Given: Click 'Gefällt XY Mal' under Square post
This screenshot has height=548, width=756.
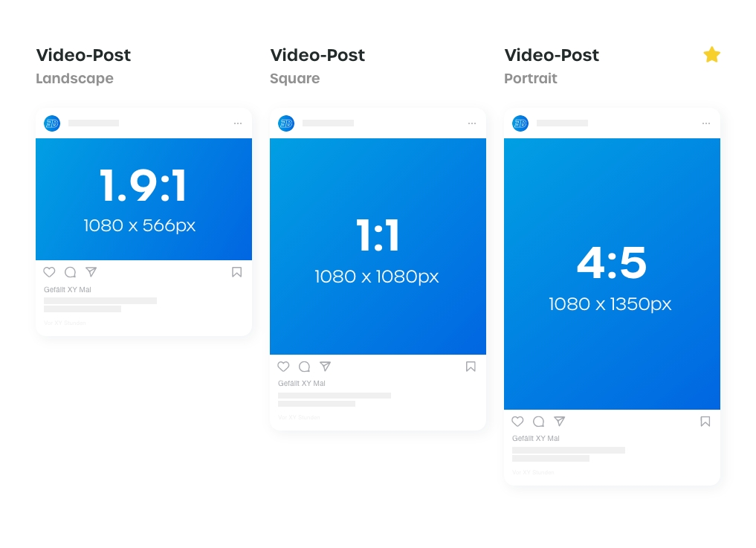Looking at the screenshot, I should tap(302, 384).
